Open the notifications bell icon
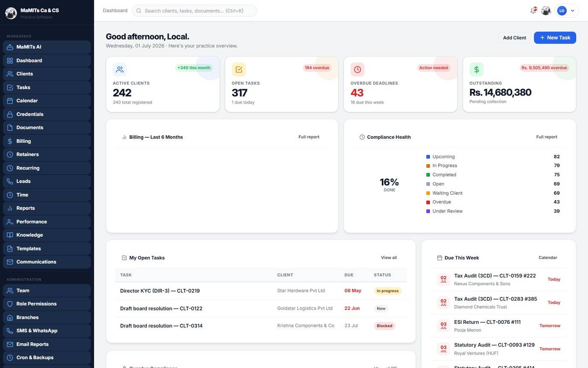 pyautogui.click(x=533, y=11)
